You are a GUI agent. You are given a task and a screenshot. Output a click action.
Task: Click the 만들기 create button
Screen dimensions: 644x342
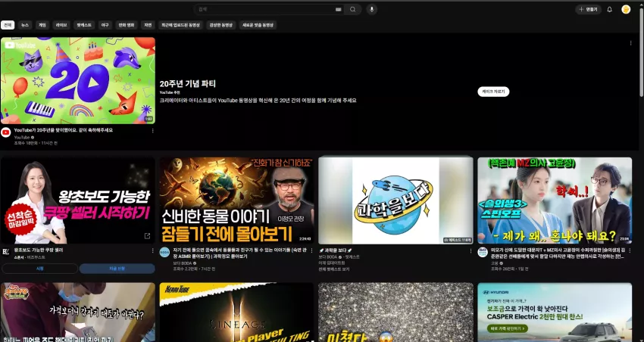click(588, 9)
